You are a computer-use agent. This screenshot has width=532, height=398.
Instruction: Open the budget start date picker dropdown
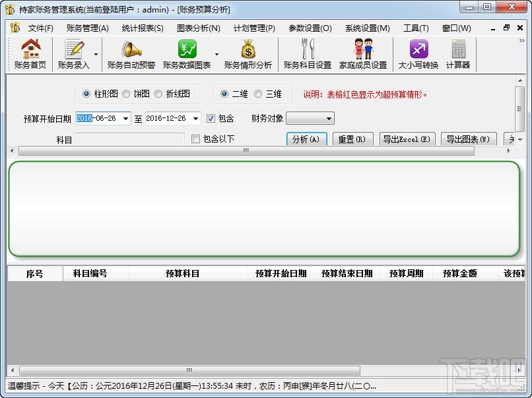(126, 118)
